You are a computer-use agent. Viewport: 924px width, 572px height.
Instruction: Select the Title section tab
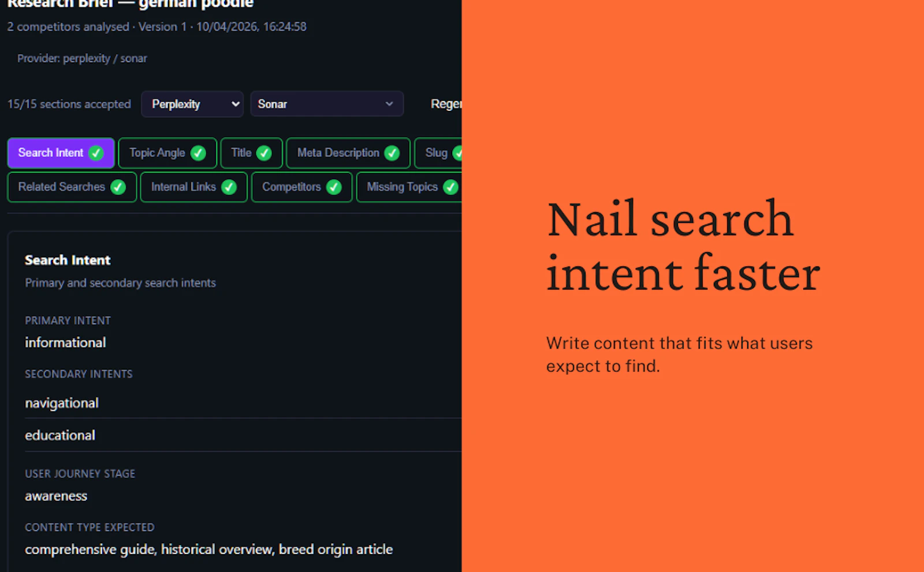coord(251,153)
